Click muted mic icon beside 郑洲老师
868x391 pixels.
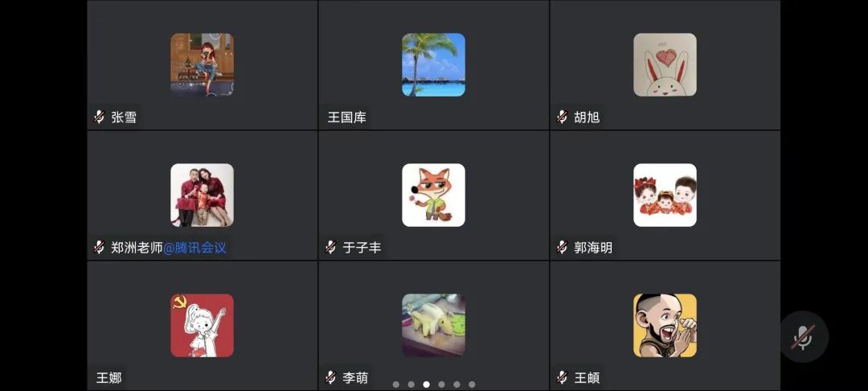click(99, 247)
